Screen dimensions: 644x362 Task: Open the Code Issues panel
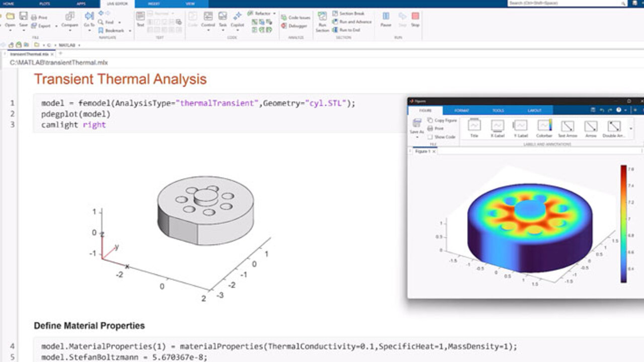click(296, 18)
